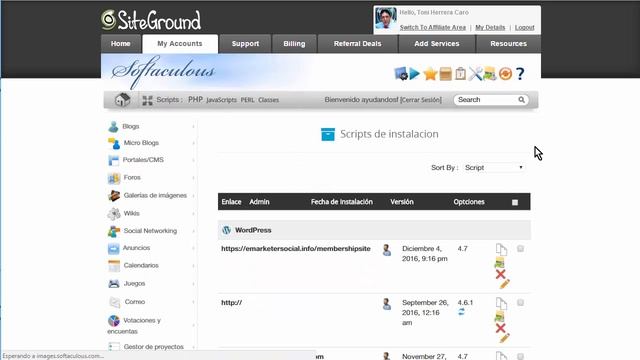Screen dimensions: 640x360
Task: Select PERL scripts filter
Action: click(247, 100)
